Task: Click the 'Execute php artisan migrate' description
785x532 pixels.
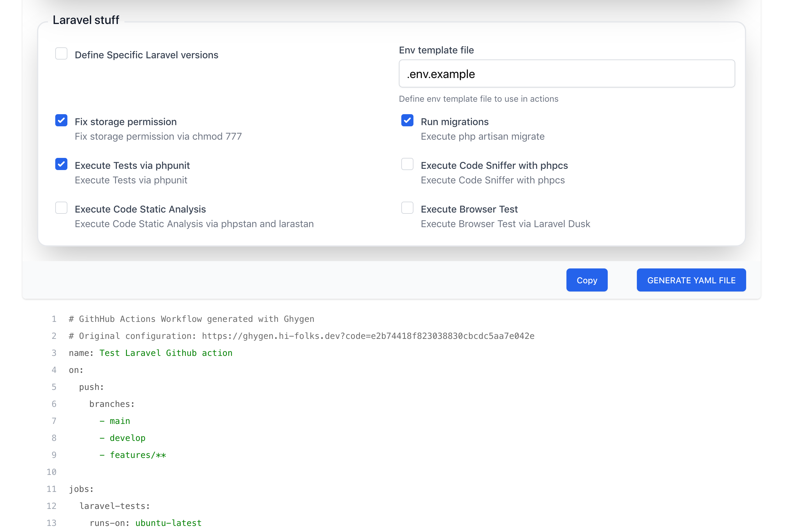Action: tap(483, 137)
